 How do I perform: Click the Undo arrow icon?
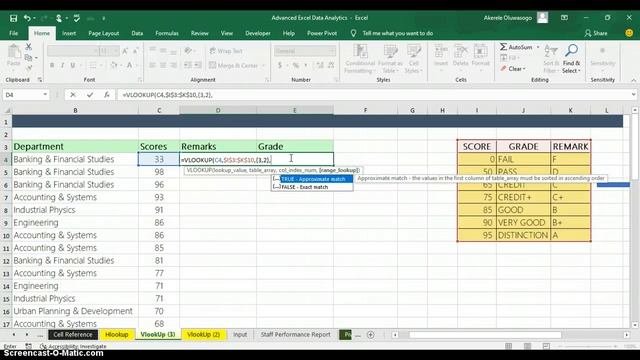(27, 18)
